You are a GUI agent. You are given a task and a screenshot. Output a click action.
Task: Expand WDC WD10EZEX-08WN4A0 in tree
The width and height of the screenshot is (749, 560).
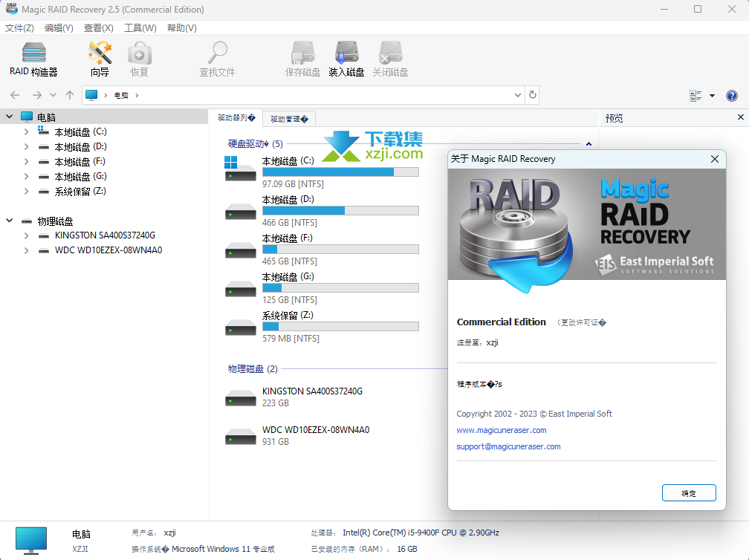tap(26, 250)
